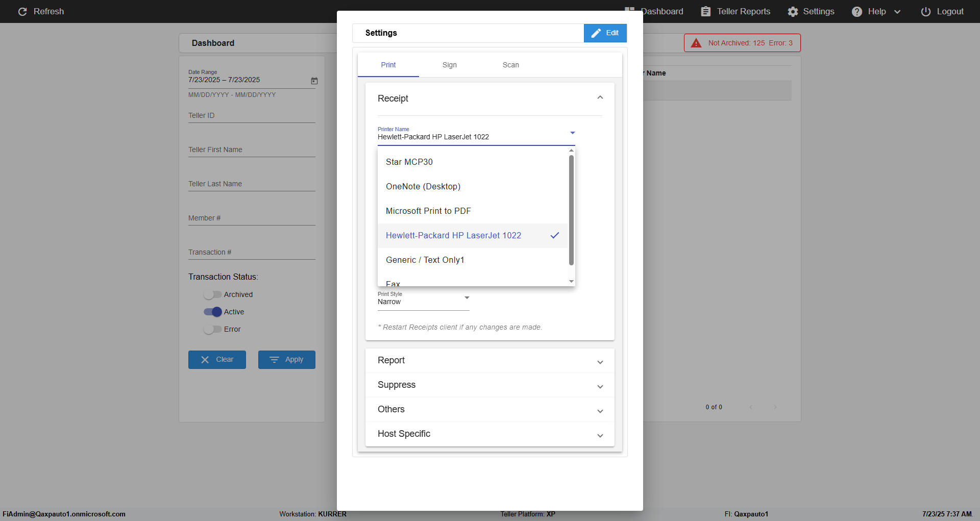This screenshot has width=980, height=521.
Task: Click the 'FI: Qaxpauto1' status text
Action: (x=746, y=514)
